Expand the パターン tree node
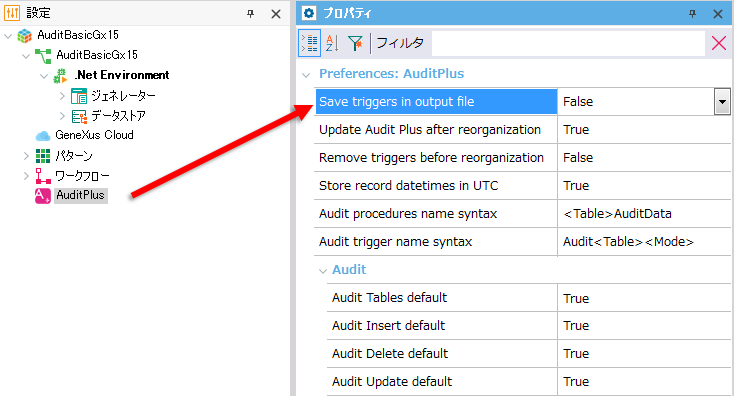 [x=26, y=156]
